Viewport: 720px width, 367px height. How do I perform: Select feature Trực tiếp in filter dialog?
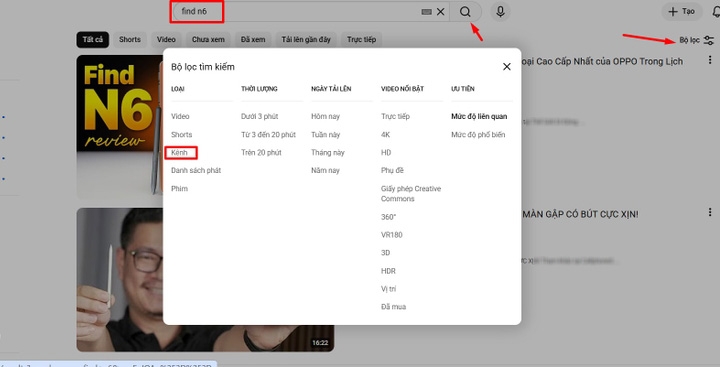395,117
